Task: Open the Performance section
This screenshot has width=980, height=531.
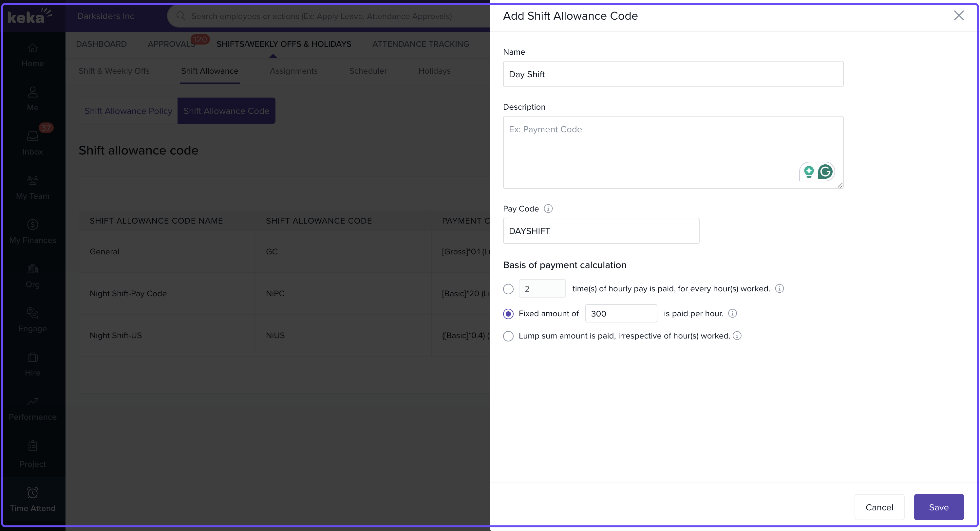Action: click(32, 408)
